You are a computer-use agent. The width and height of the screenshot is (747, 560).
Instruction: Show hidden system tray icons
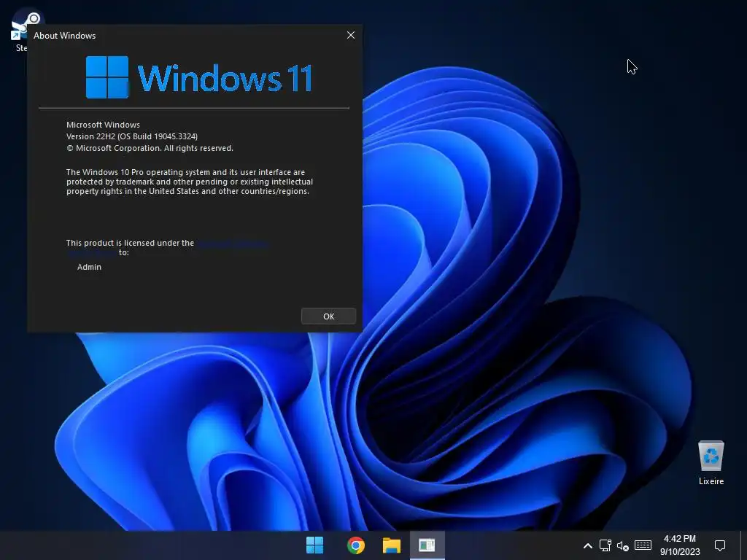588,545
